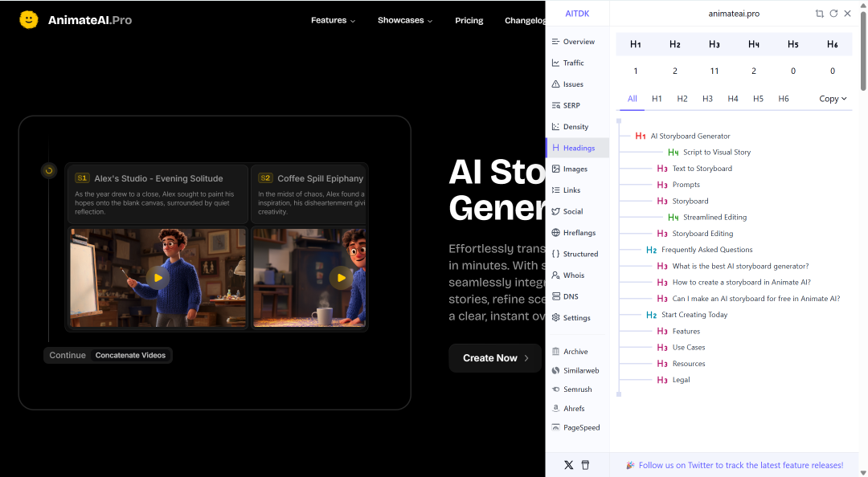Select the Headings sidebar icon

(x=555, y=148)
